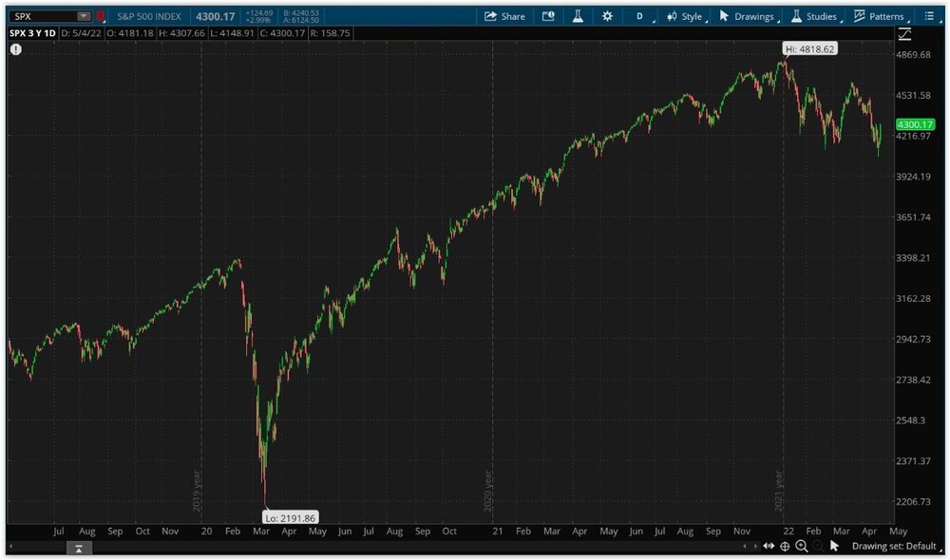The image size is (950, 560).
Task: Open the Drawings menu
Action: click(747, 16)
